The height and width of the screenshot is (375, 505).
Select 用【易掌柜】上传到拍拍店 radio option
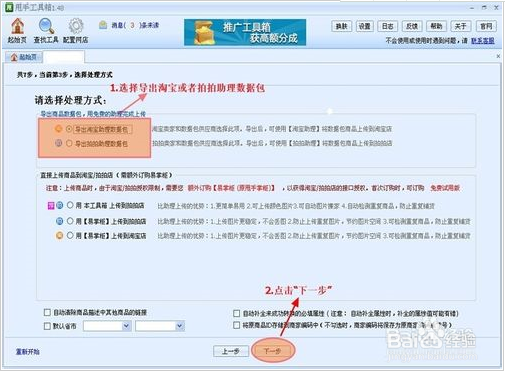70,221
